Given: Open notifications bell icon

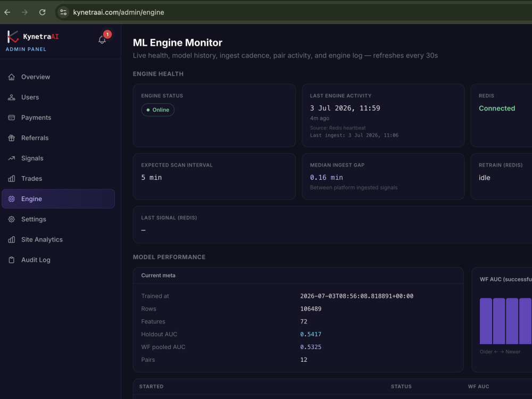Looking at the screenshot, I should (102, 40).
